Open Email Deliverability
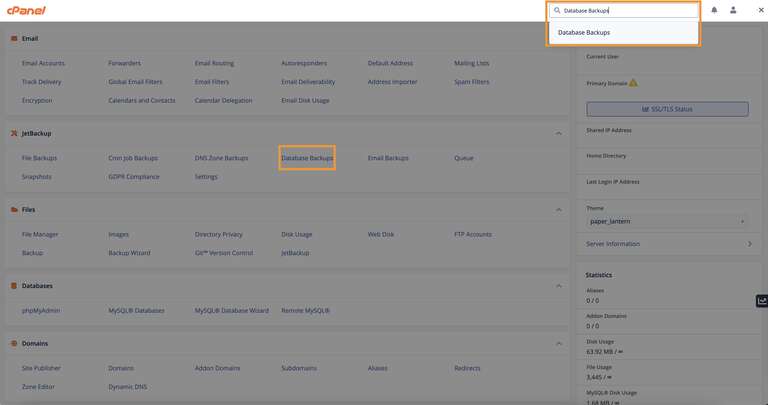 [x=308, y=82]
